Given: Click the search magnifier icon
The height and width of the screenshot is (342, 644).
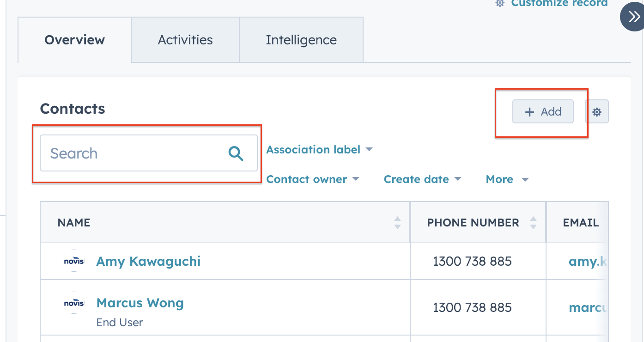Looking at the screenshot, I should [x=236, y=153].
